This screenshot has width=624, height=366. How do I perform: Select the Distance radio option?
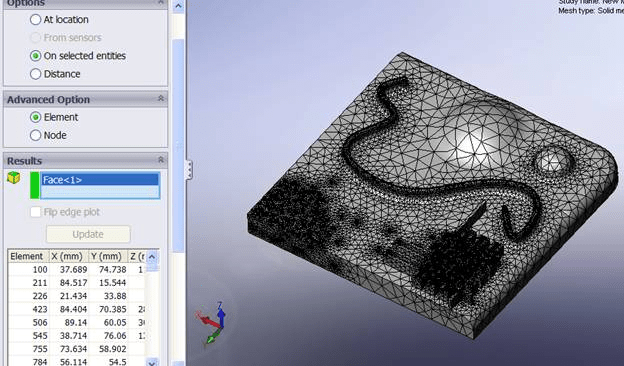35,74
